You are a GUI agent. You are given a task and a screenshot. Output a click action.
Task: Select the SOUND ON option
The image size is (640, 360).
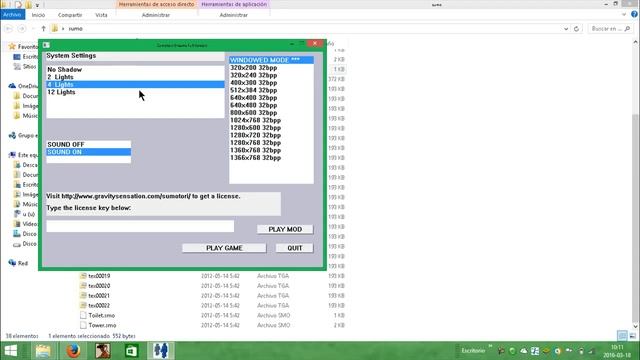click(89, 152)
